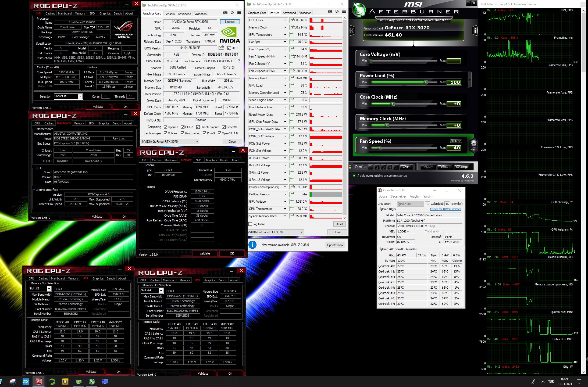This screenshot has height=387, width=588.
Task: Open notification center in system tray
Action: click(x=579, y=382)
